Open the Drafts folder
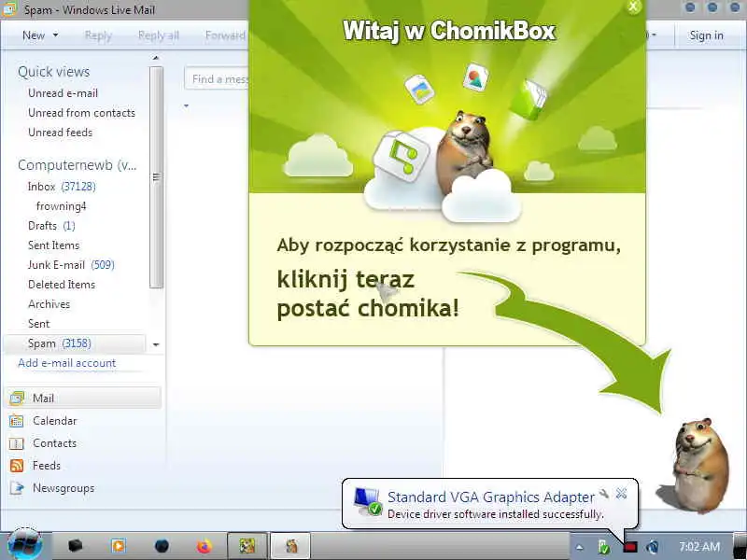This screenshot has width=747, height=560. click(x=51, y=226)
